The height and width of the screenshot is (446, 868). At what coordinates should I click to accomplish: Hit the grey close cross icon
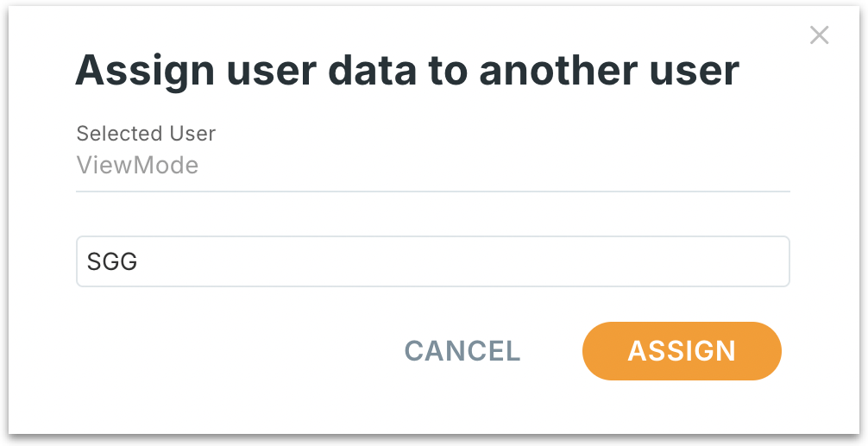pyautogui.click(x=819, y=35)
